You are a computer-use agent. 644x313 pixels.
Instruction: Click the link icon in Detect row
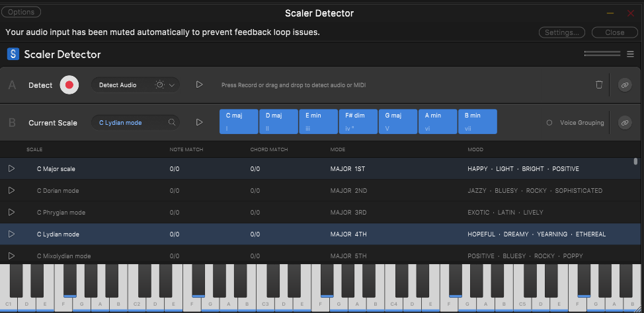click(x=624, y=85)
